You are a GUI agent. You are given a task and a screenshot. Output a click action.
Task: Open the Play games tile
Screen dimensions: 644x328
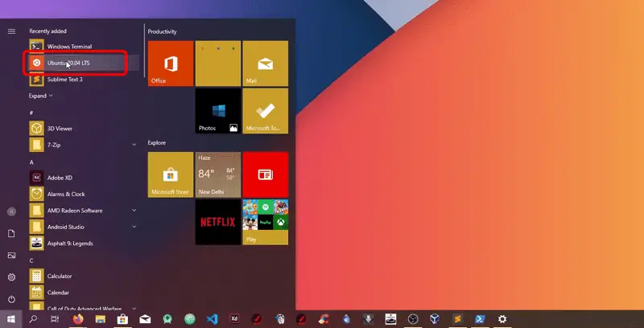[266, 222]
